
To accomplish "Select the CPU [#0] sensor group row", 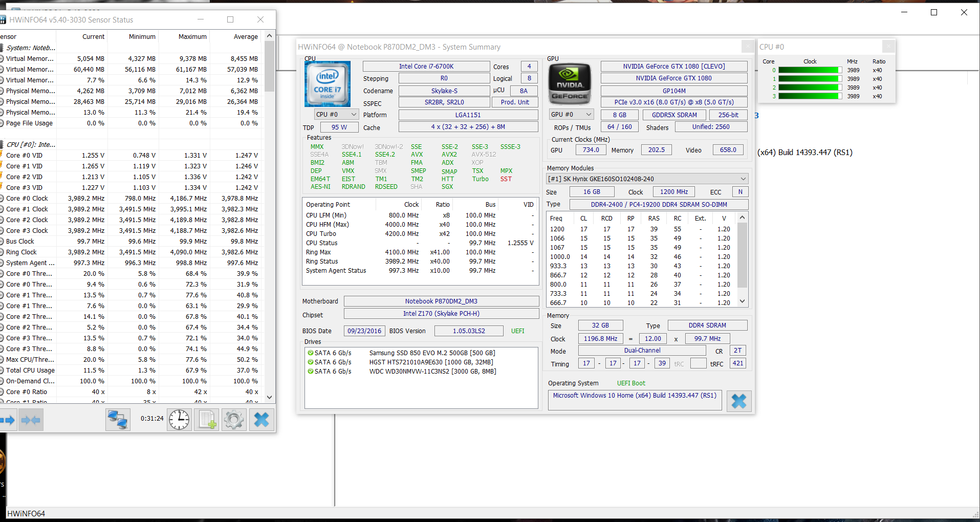I will [31, 145].
